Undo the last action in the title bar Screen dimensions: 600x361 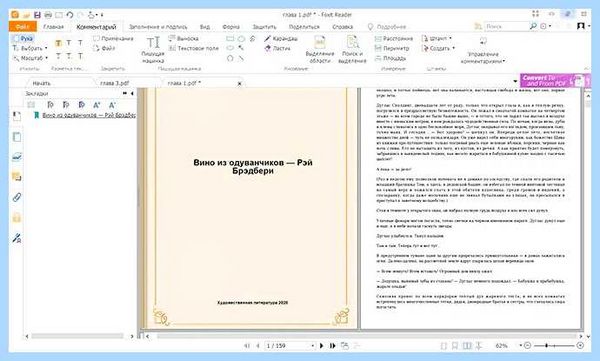click(x=70, y=15)
